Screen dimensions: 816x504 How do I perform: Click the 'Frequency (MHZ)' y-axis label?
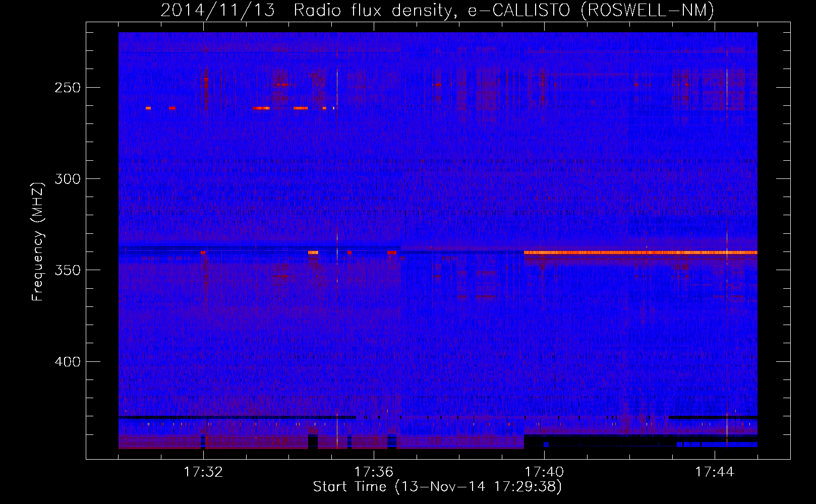pyautogui.click(x=38, y=242)
